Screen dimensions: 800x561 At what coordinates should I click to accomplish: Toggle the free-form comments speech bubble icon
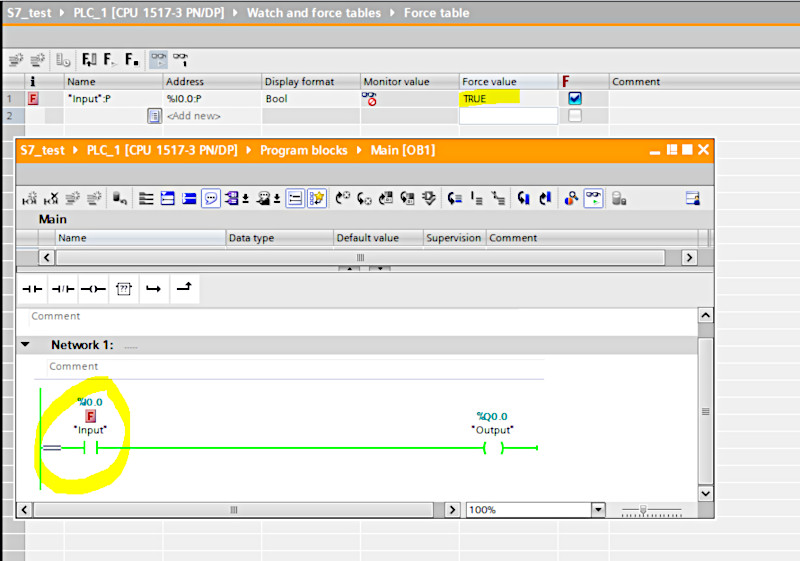(211, 198)
